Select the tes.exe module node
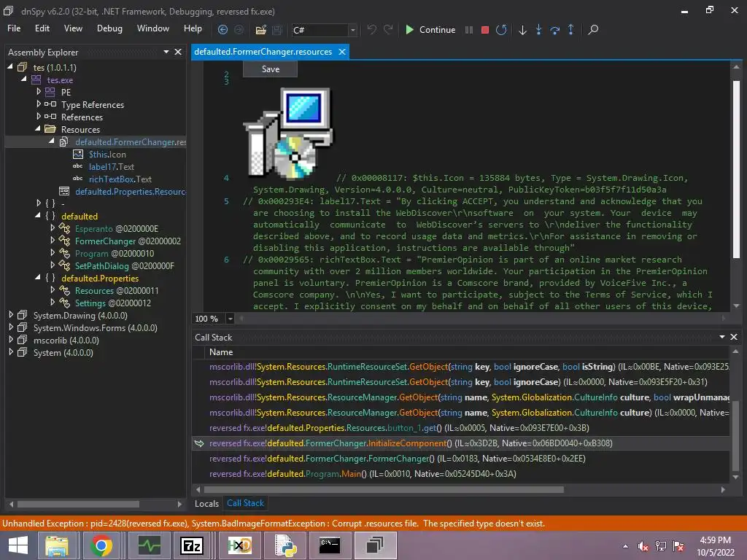This screenshot has height=560, width=747. pos(60,80)
